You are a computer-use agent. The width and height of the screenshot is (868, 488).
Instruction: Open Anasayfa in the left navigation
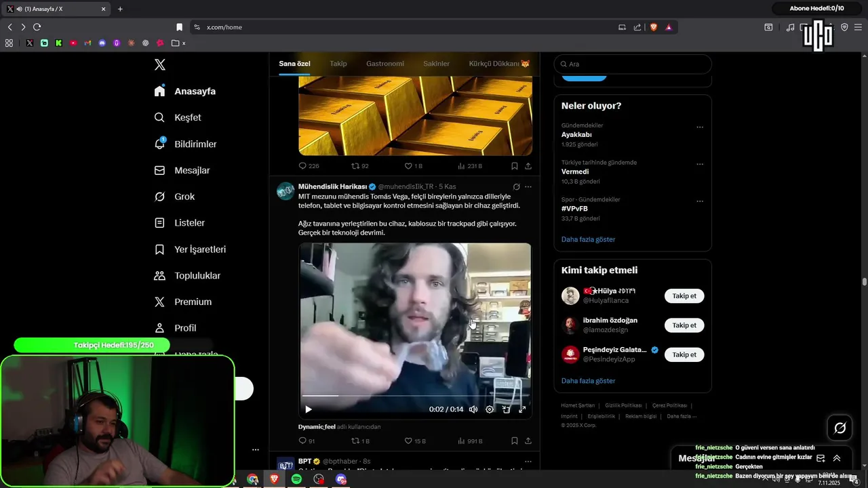tap(185, 91)
